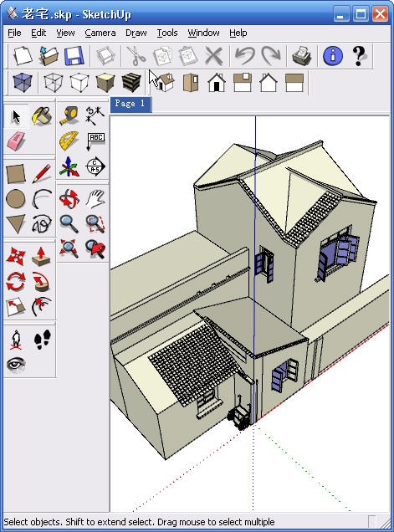Open the Tools menu
The height and width of the screenshot is (532, 394).
tap(167, 33)
